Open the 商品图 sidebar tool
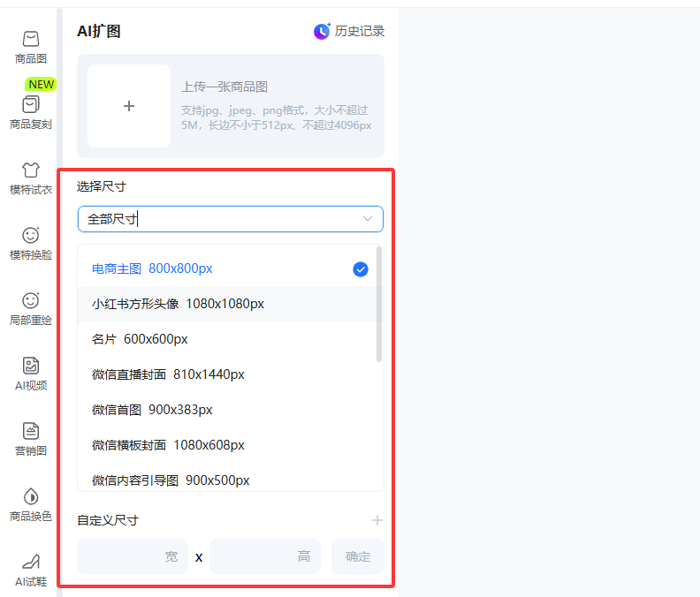700x597 pixels. (x=30, y=48)
